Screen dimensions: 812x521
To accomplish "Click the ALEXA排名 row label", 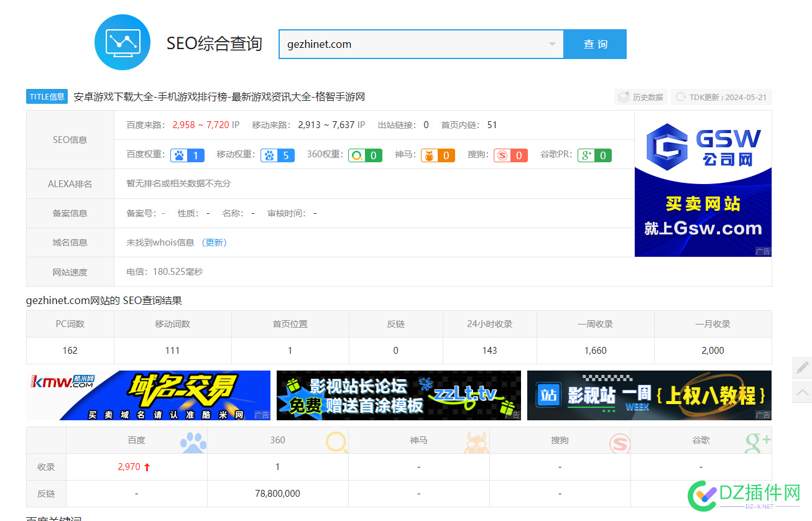I will pos(70,184).
